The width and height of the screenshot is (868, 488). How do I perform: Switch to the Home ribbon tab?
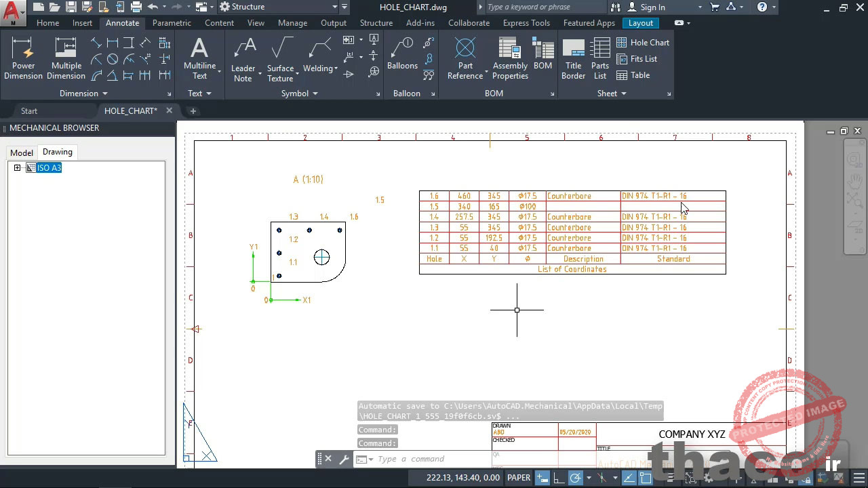pyautogui.click(x=47, y=22)
